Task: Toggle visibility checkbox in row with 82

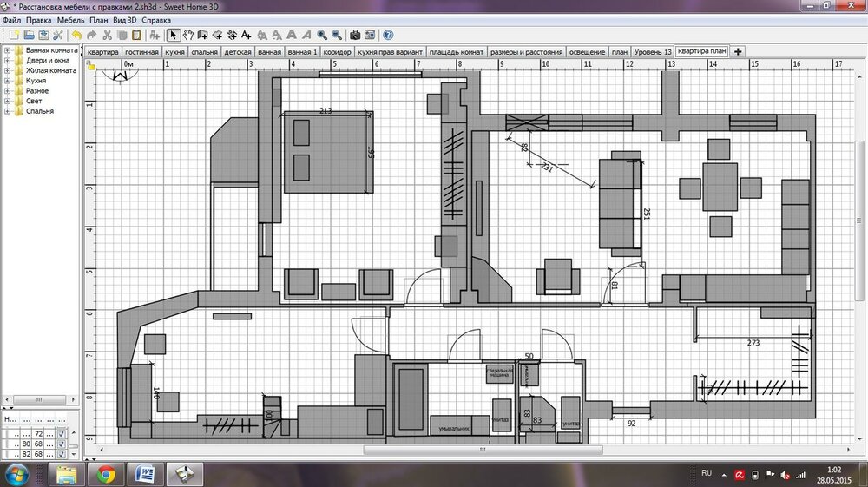Action: pos(62,454)
